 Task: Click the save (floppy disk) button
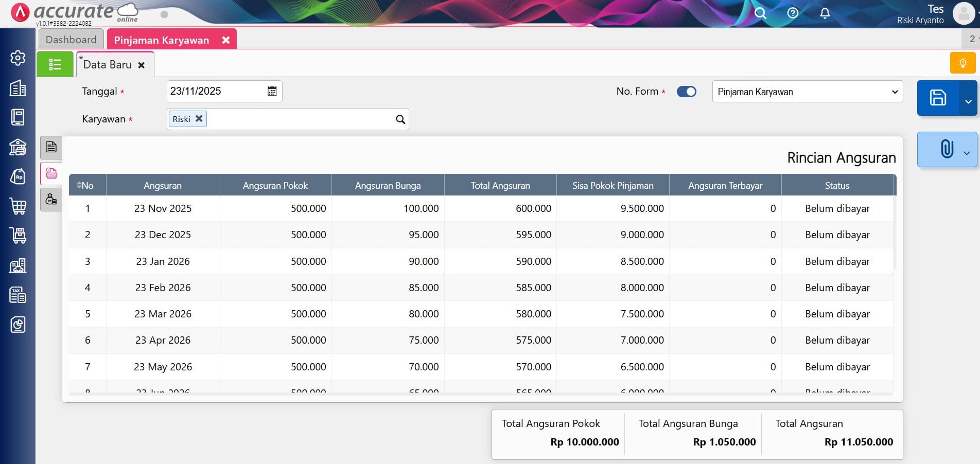click(x=937, y=98)
